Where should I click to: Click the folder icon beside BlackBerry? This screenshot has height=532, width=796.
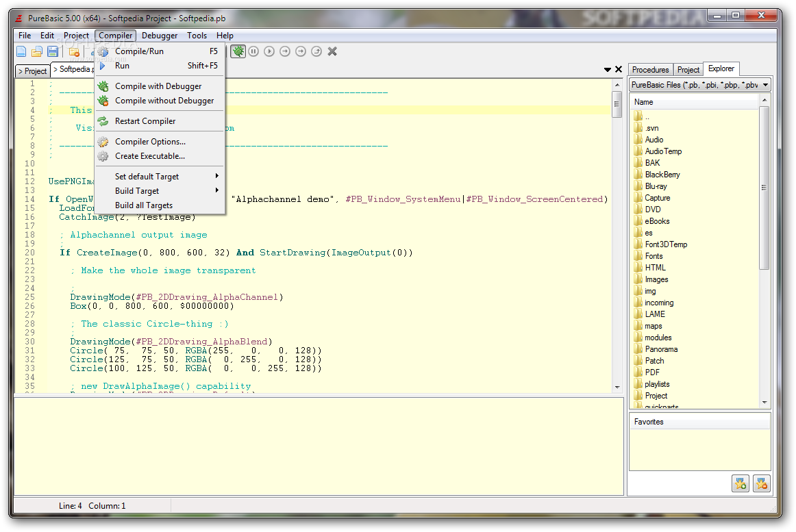[638, 175]
